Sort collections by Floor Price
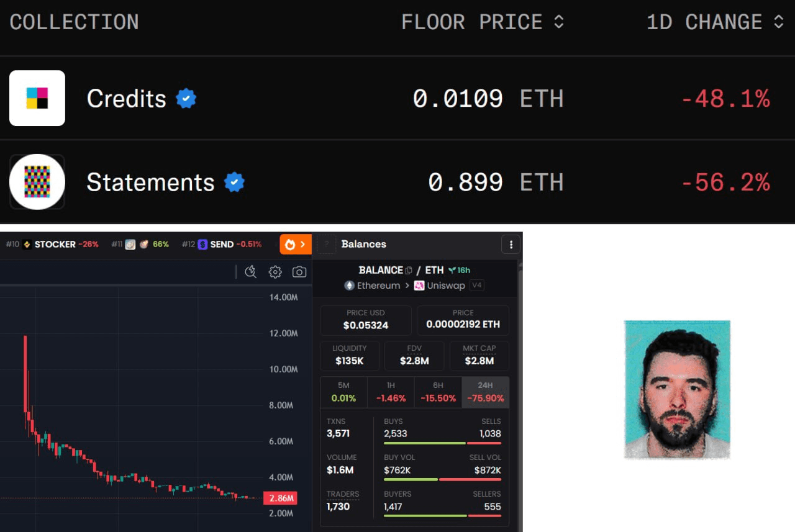Image resolution: width=795 pixels, height=532 pixels. 483,22
